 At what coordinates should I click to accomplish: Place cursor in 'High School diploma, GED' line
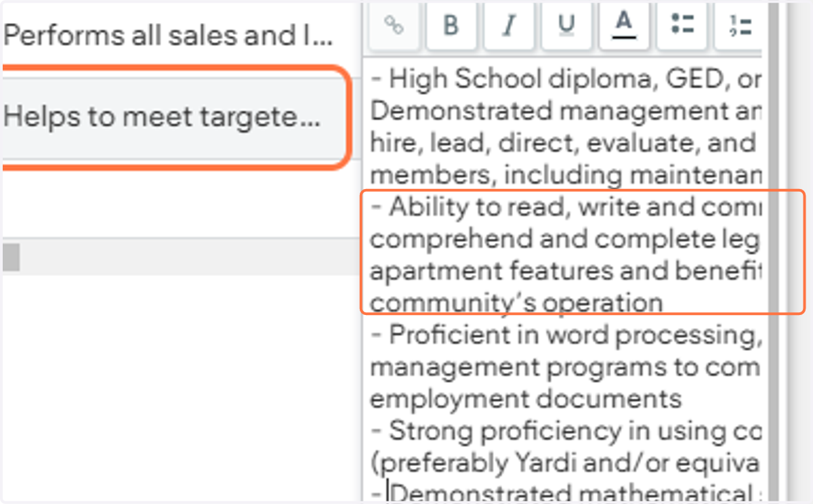point(566,79)
